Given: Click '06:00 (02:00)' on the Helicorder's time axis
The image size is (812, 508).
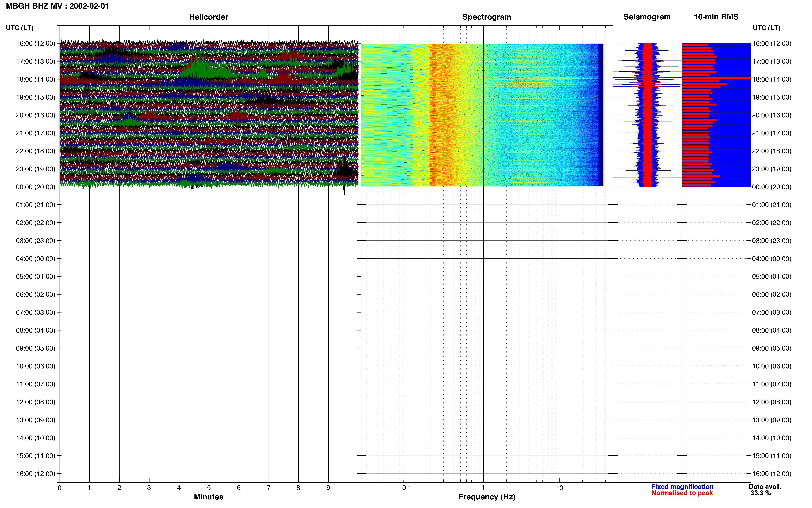Looking at the screenshot, I should (x=36, y=294).
